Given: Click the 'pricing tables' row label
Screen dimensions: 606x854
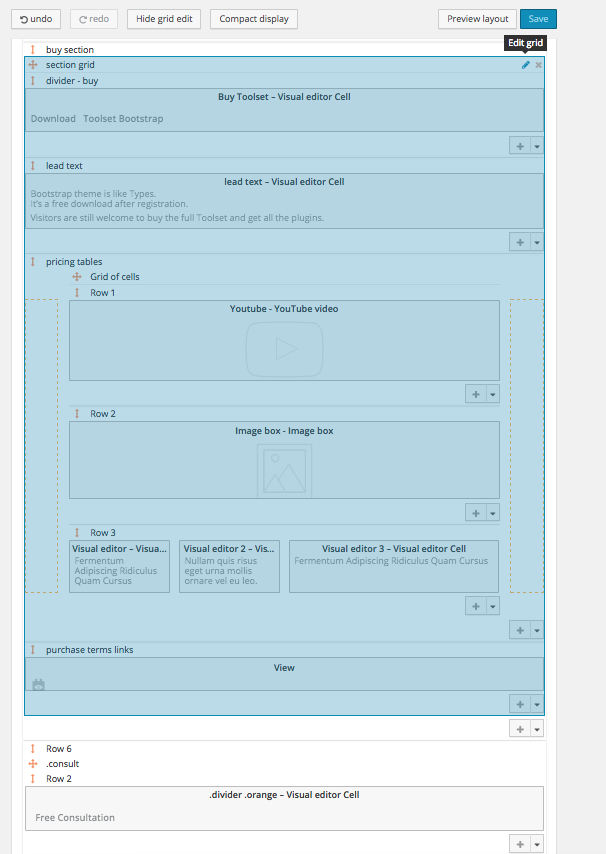Looking at the screenshot, I should point(74,262).
